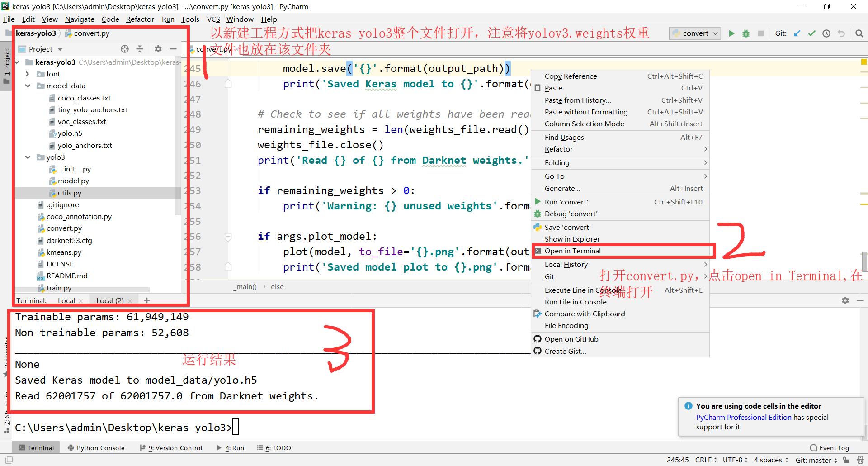
Task: Close the Local (2) terminal tab
Action: tap(130, 301)
